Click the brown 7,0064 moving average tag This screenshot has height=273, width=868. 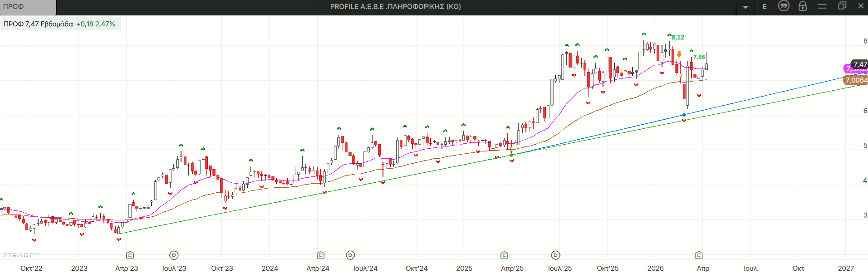(856, 80)
